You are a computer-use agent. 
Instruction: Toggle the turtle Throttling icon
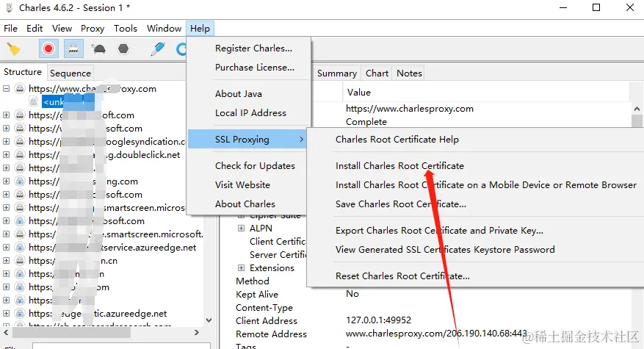click(x=99, y=49)
